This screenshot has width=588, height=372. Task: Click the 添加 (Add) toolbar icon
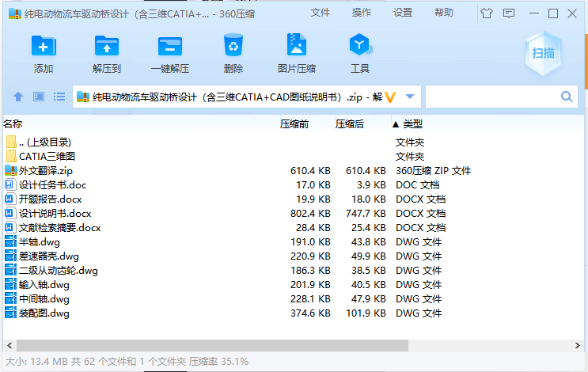[44, 46]
